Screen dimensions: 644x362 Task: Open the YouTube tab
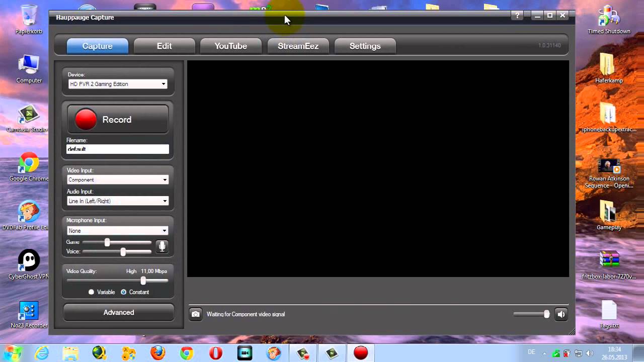[x=230, y=46]
